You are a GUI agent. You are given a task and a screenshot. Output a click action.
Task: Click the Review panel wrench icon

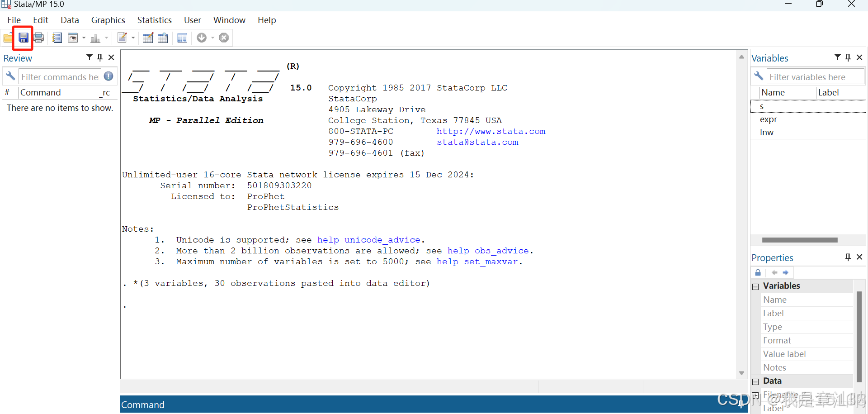point(10,76)
